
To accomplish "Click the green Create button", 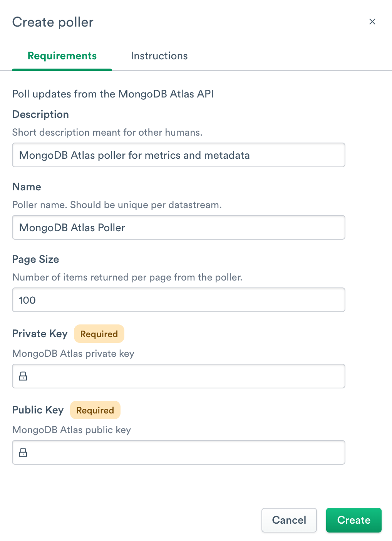I will [353, 520].
